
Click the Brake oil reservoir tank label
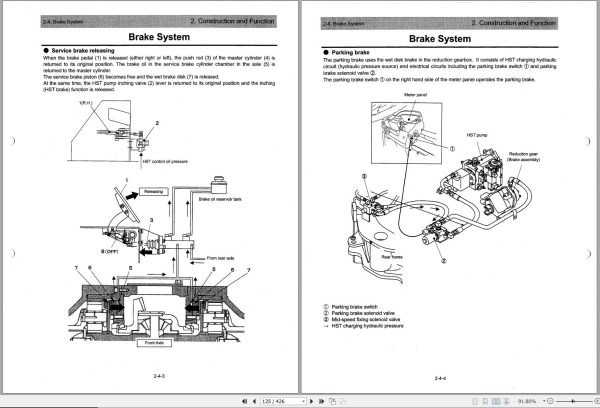point(220,199)
